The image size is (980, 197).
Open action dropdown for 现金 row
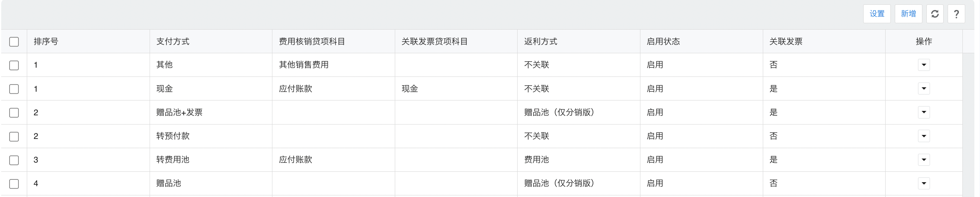click(x=924, y=88)
